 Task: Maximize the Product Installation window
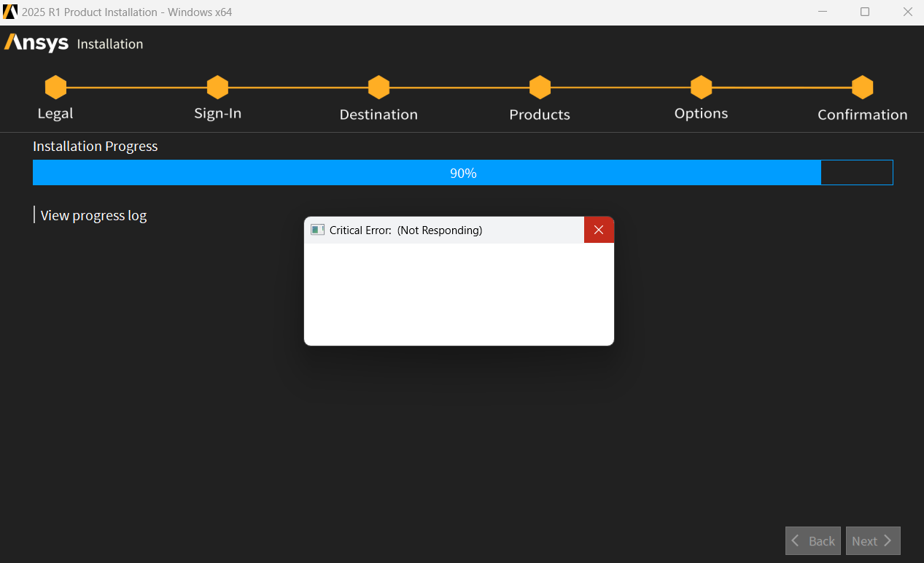865,12
